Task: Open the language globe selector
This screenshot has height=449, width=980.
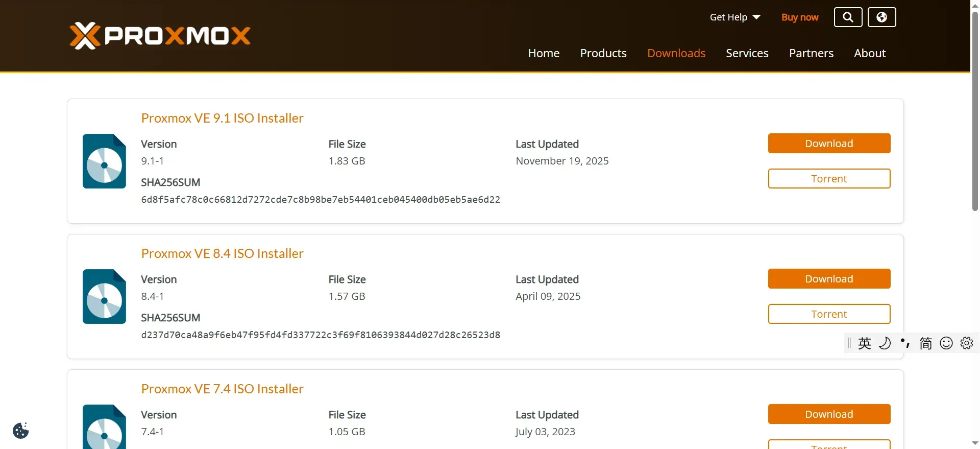Action: point(881,17)
